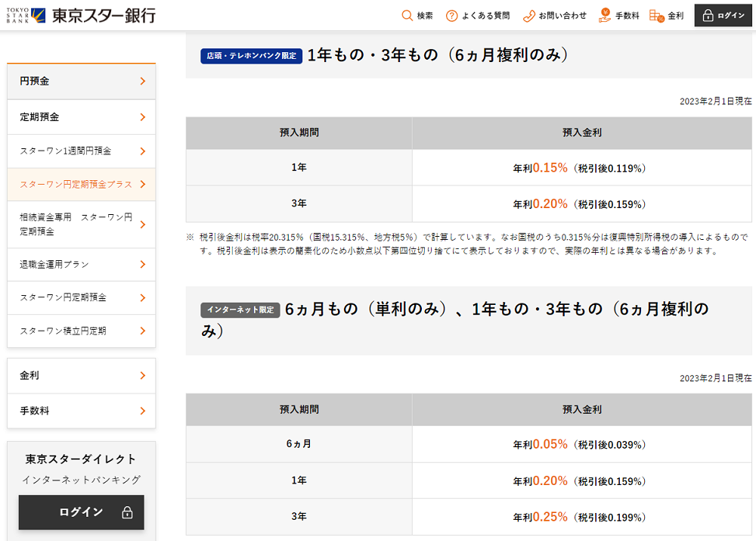The width and height of the screenshot is (756, 541).
Task: Click the lock icon on header login button
Action: [x=708, y=15]
